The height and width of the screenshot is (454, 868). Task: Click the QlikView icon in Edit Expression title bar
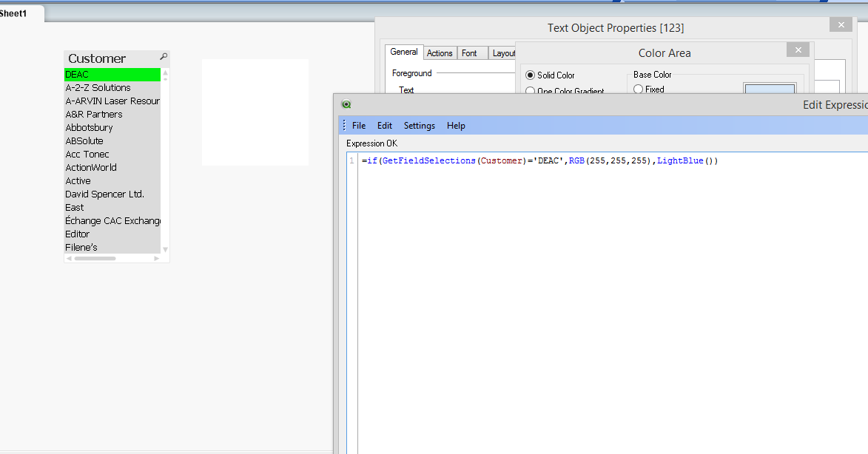coord(346,105)
